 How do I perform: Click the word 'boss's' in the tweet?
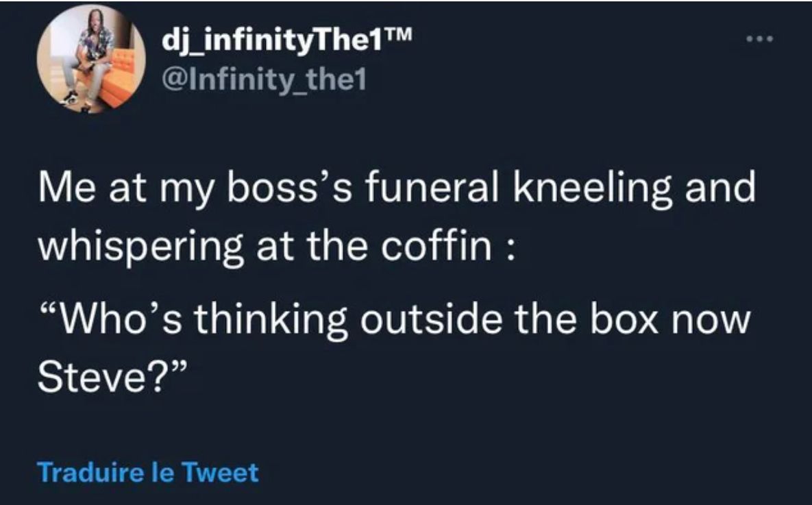click(269, 189)
